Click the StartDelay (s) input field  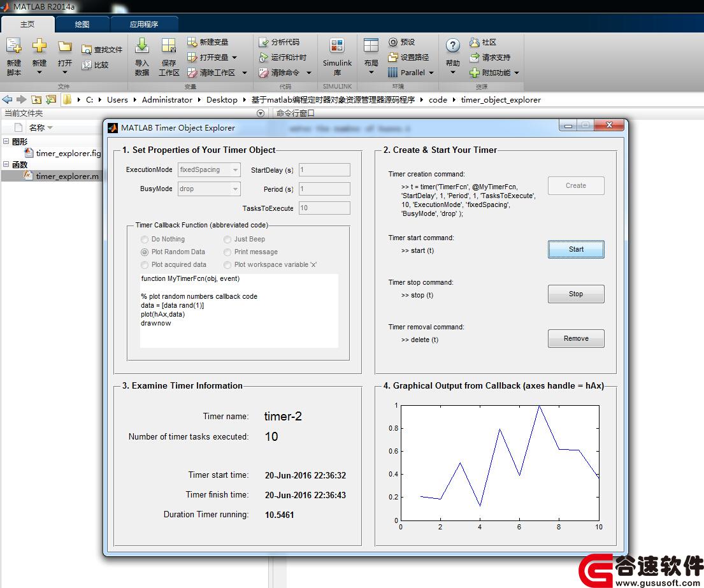[x=325, y=169]
